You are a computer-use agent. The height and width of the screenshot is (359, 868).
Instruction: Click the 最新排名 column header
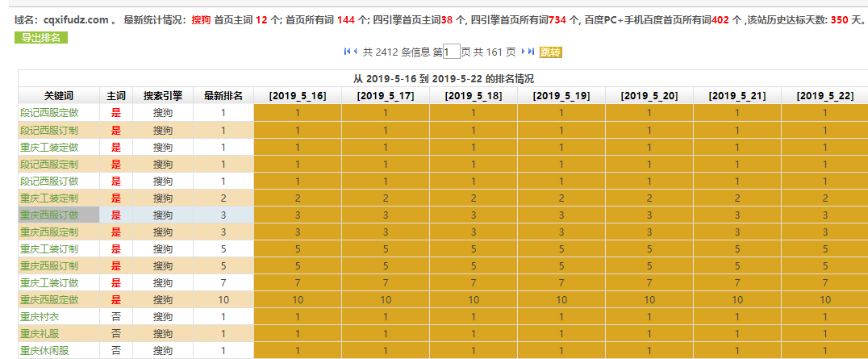click(223, 95)
